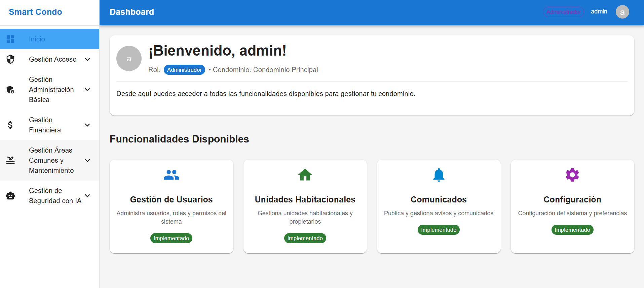Expand Gestión Administración Básica submenu arrow

pyautogui.click(x=87, y=90)
